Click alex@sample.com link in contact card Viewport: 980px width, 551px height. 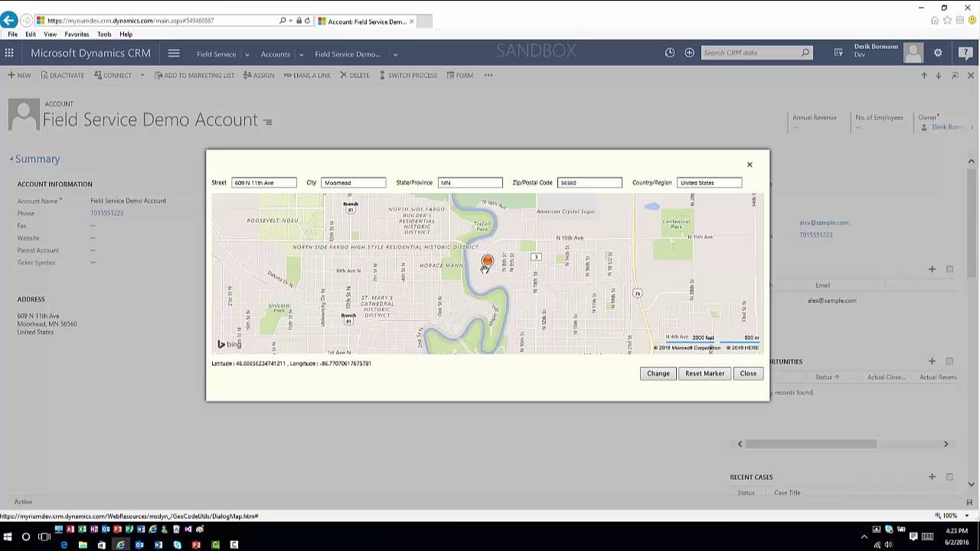(x=824, y=223)
